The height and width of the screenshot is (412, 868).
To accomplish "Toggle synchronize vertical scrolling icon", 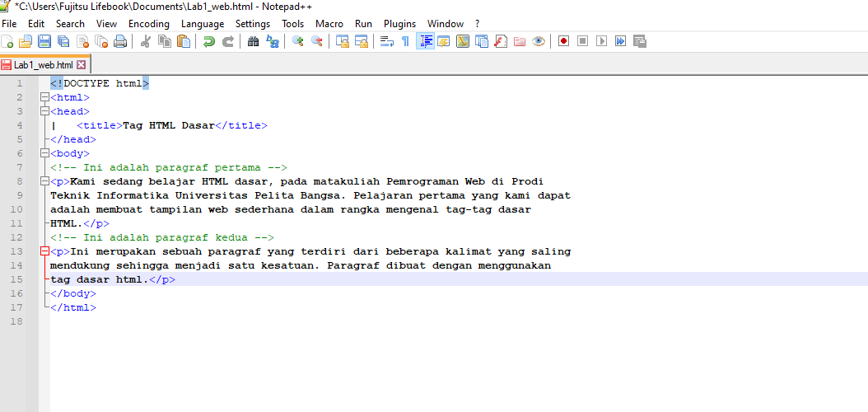I will click(342, 41).
